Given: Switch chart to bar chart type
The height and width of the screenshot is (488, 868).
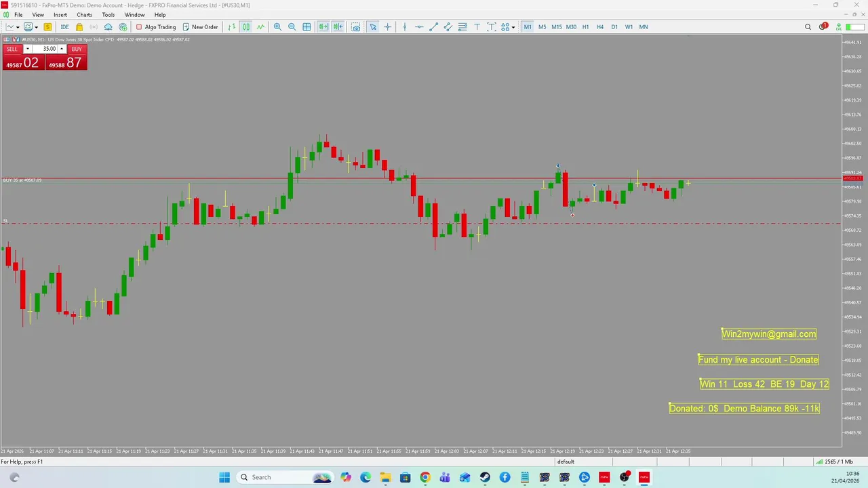Looking at the screenshot, I should (231, 27).
